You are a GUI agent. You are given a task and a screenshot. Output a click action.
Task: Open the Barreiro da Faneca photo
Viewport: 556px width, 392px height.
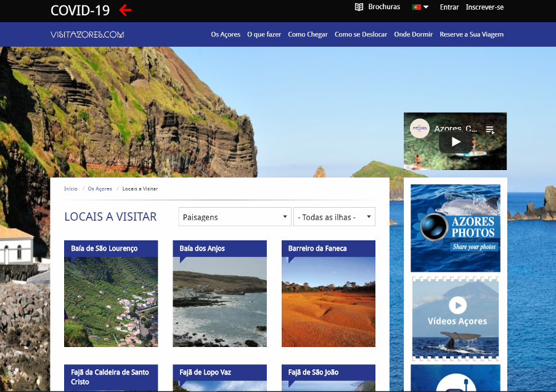[328, 301]
